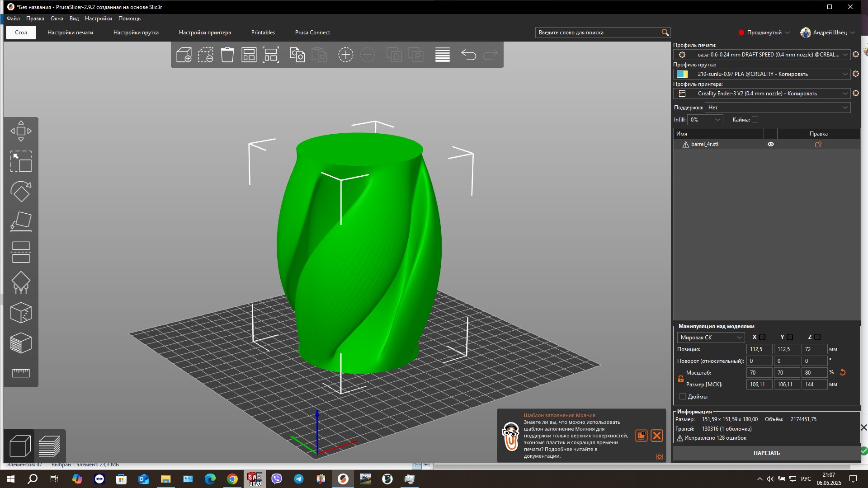Click the Arrange objects toolbar icon
Viewport: 868px width, 488px height.
(249, 55)
